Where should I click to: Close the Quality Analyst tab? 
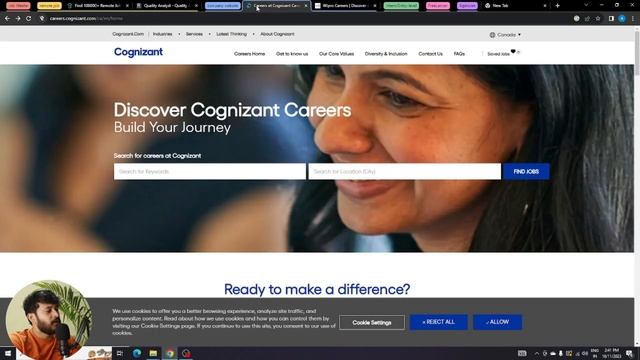point(196,6)
